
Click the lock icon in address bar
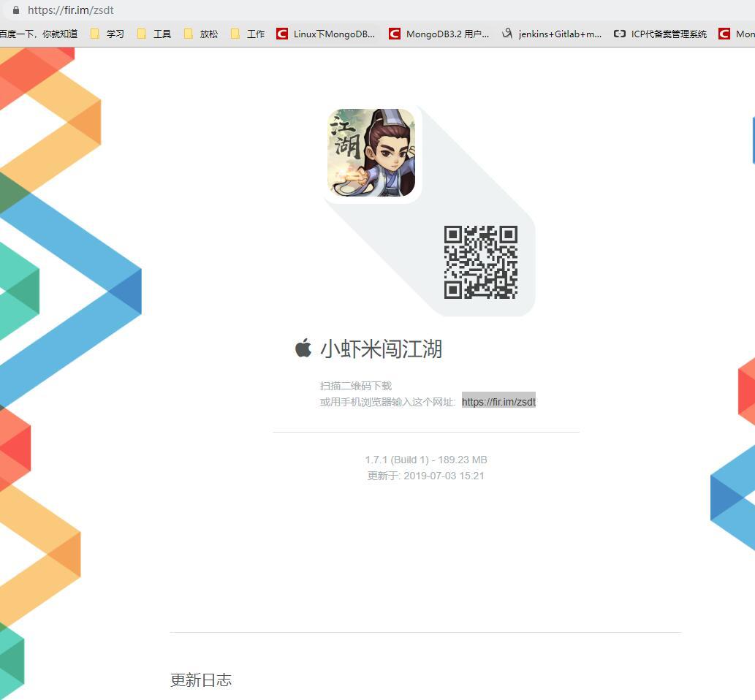click(x=16, y=10)
